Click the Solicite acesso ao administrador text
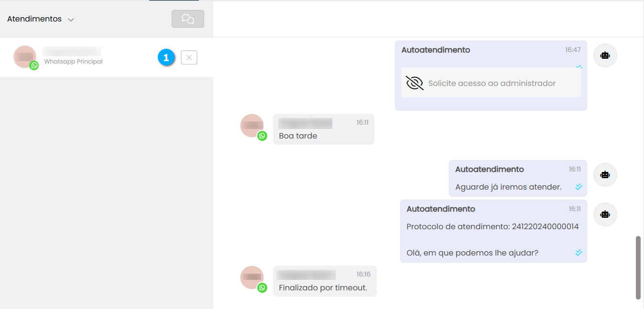The image size is (644, 309). coord(492,83)
